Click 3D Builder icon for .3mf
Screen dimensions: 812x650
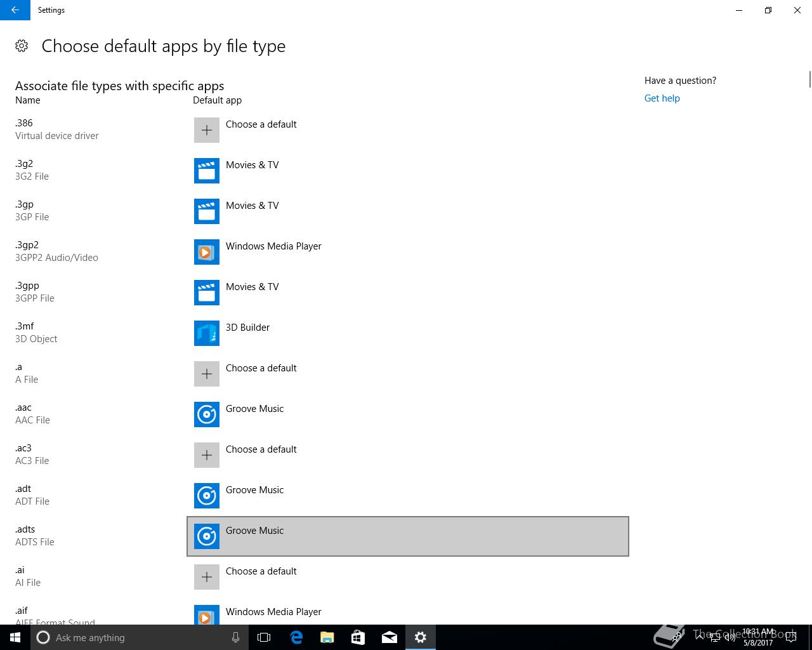207,333
